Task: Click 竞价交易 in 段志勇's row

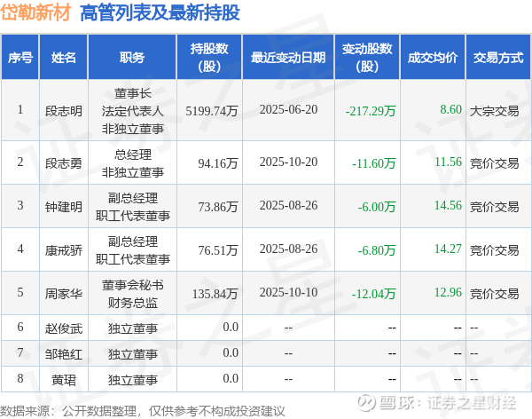Action: (495, 163)
